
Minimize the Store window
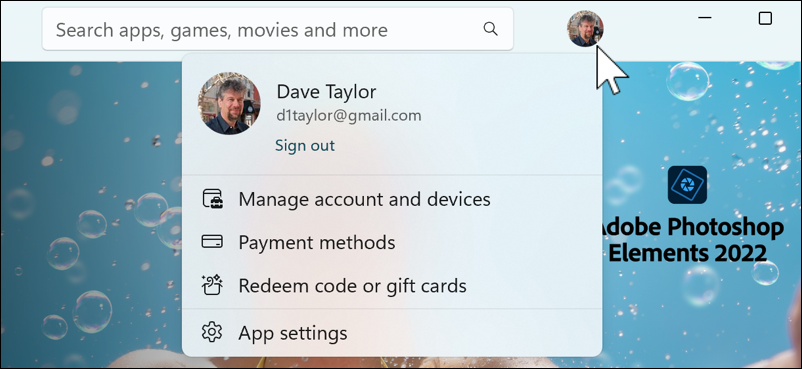[705, 18]
